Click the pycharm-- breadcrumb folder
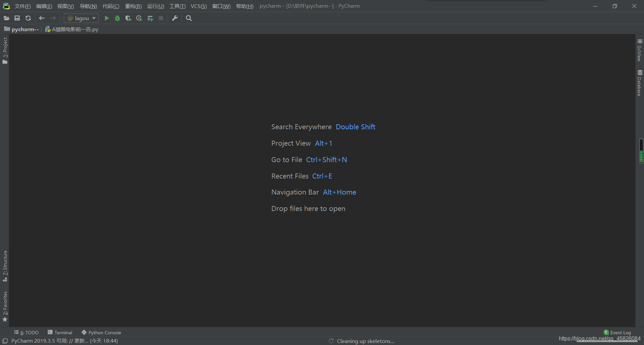The height and width of the screenshot is (345, 644). [x=21, y=29]
